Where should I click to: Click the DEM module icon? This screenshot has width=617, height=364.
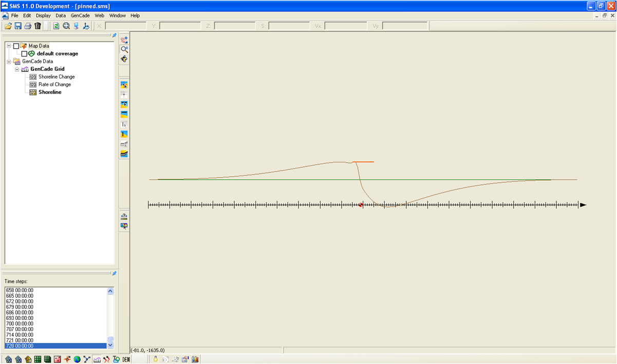tap(126, 359)
